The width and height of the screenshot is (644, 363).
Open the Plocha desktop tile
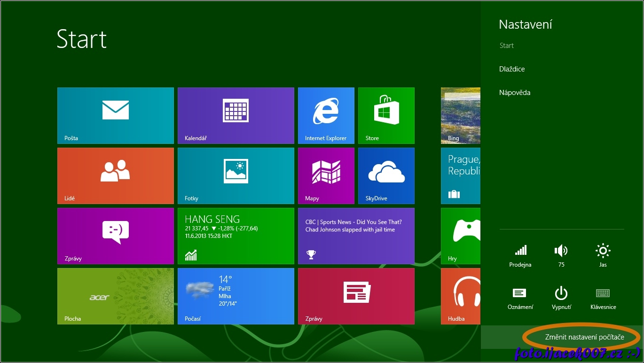(115, 296)
